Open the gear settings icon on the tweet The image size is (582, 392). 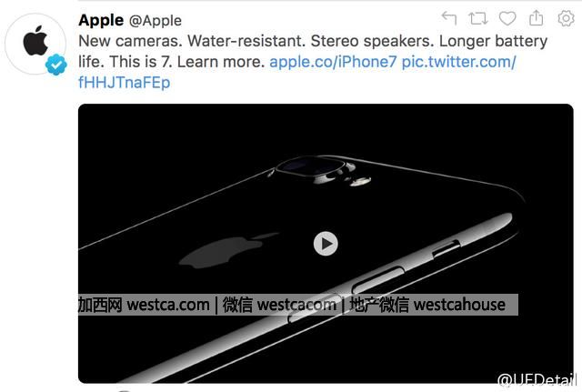[x=566, y=18]
